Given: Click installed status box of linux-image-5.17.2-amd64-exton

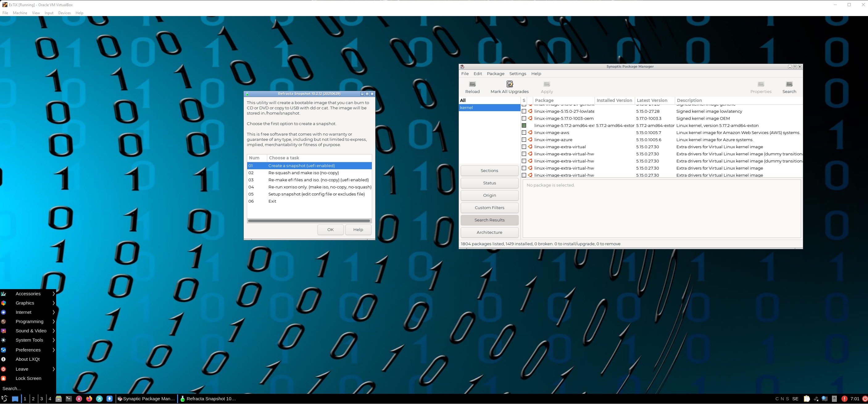Looking at the screenshot, I should click(x=524, y=125).
